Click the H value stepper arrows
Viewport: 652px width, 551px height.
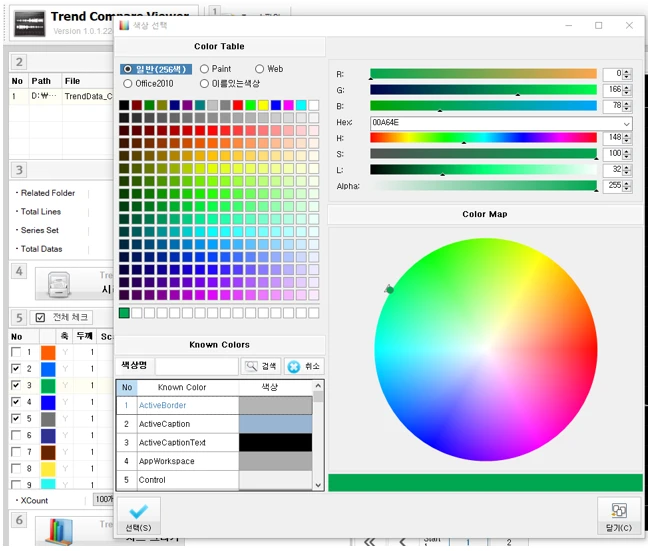627,138
